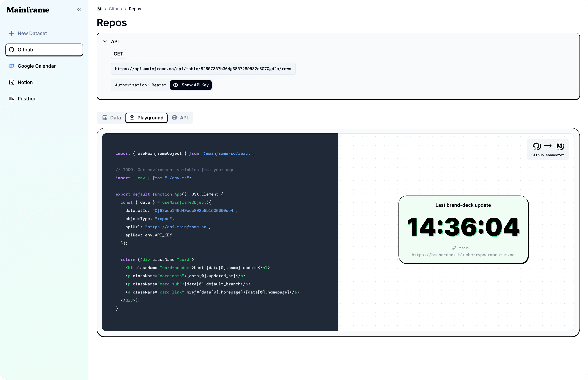The height and width of the screenshot is (380, 588).
Task: Switch to the globe API tab
Action: tap(180, 118)
